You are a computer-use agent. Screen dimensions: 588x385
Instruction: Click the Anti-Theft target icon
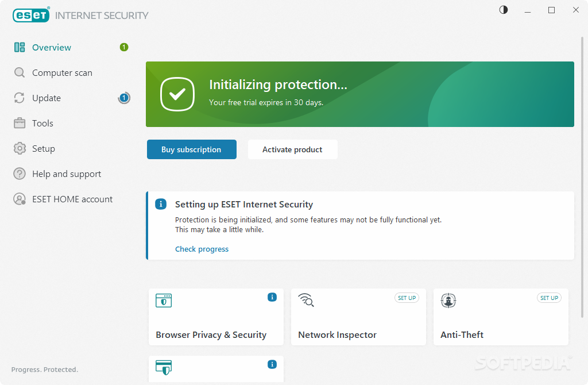448,301
